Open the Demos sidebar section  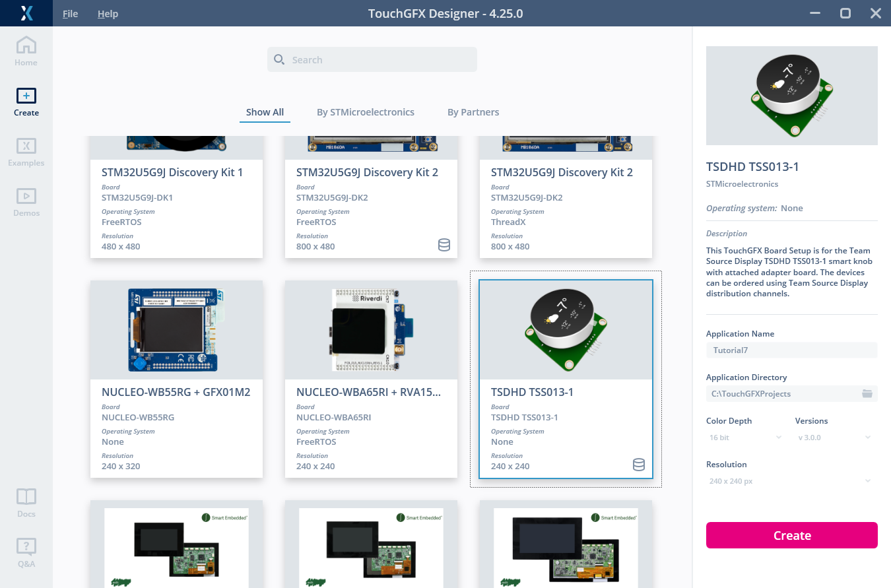pyautogui.click(x=26, y=202)
